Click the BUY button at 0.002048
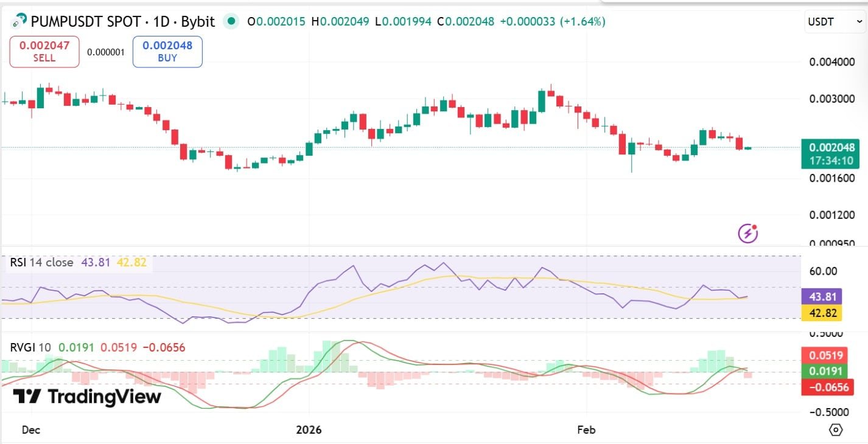Image resolution: width=868 pixels, height=444 pixels. click(167, 52)
